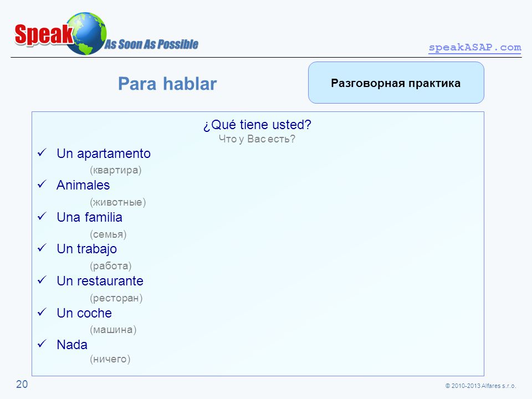Click the '(ничего)' translation

110,359
